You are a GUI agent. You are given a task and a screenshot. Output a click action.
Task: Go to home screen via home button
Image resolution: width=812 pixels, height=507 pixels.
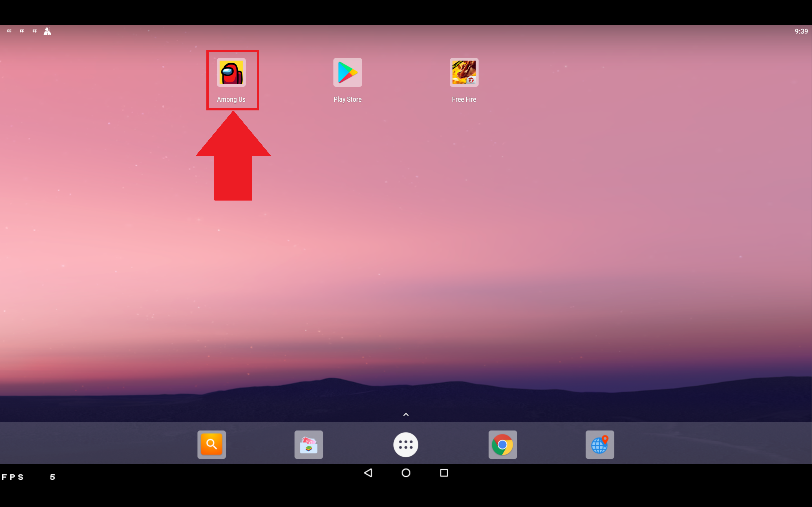406,473
